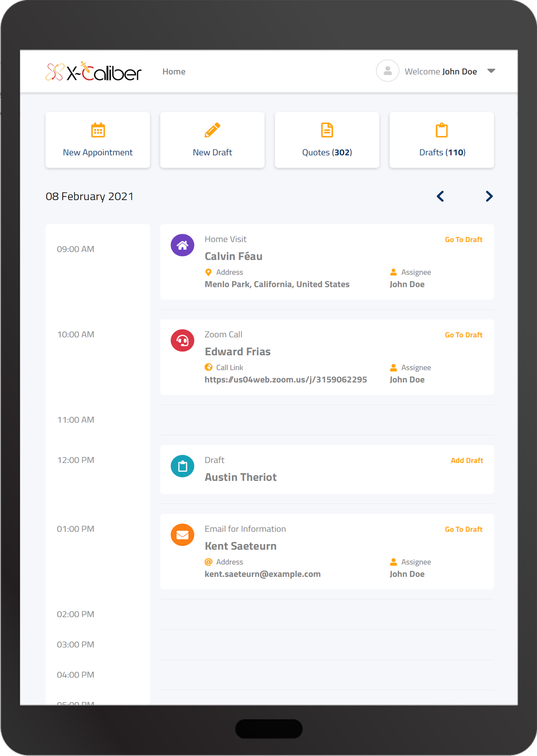
Task: Open the Zoom call link URL
Action: point(286,380)
